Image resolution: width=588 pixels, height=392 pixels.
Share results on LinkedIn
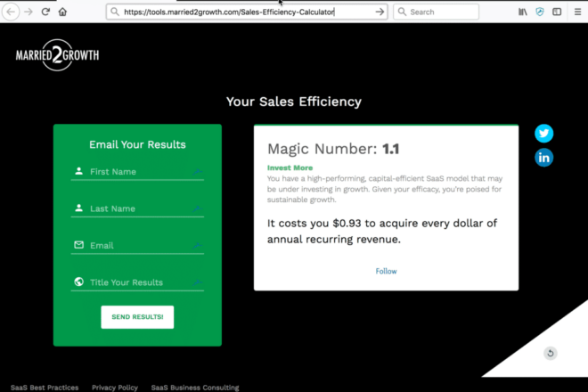[x=543, y=158]
